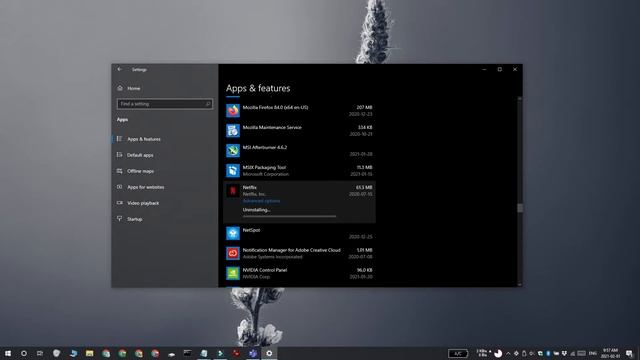Viewport: 640px width, 360px height.
Task: Show hidden system tray icons
Action: [x=508, y=353]
